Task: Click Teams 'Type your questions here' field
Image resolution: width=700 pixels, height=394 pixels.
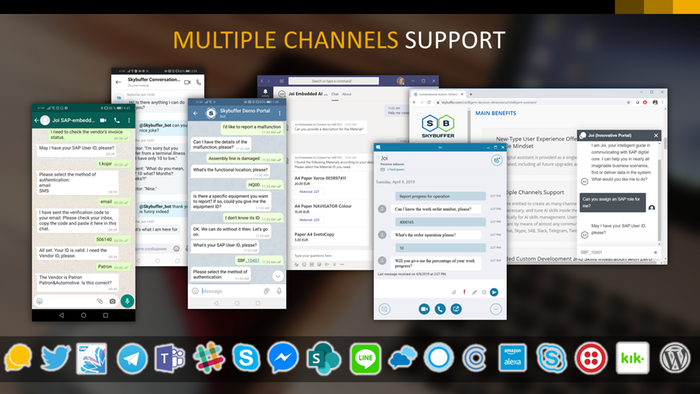Action: click(331, 256)
